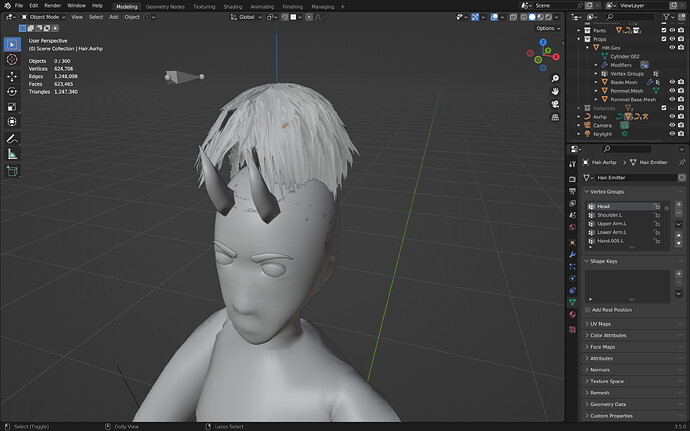This screenshot has height=431, width=690.
Task: Enable the Add Rest Position checkbox
Action: [587, 310]
